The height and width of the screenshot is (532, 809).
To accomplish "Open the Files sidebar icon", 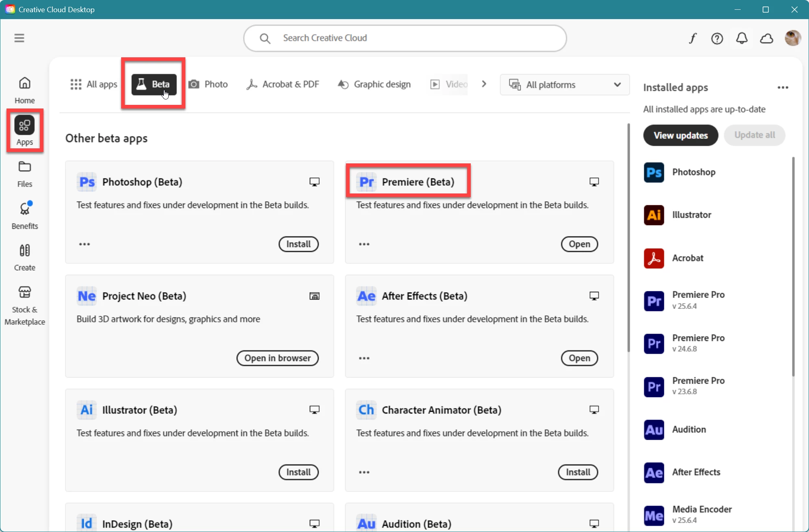I will point(25,174).
